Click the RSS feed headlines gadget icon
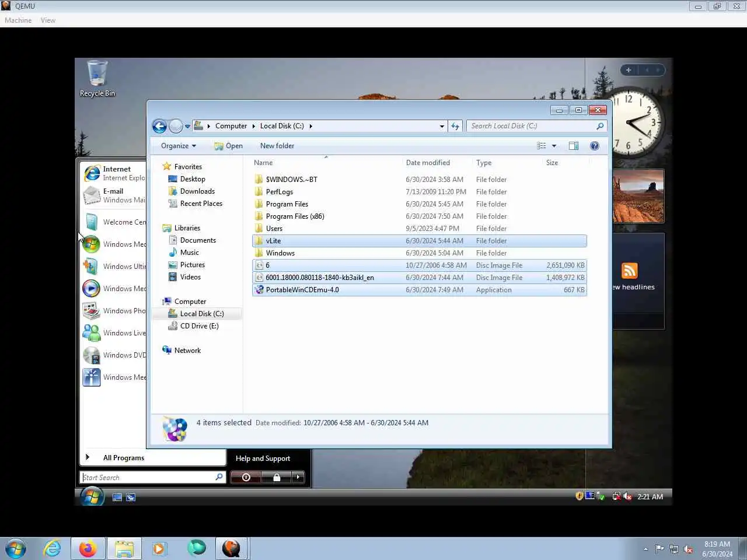The height and width of the screenshot is (560, 747). click(x=630, y=271)
